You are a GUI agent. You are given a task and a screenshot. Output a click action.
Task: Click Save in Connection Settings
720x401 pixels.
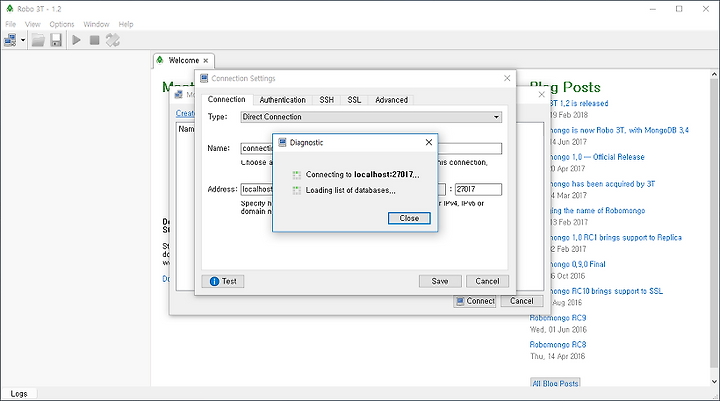point(440,281)
